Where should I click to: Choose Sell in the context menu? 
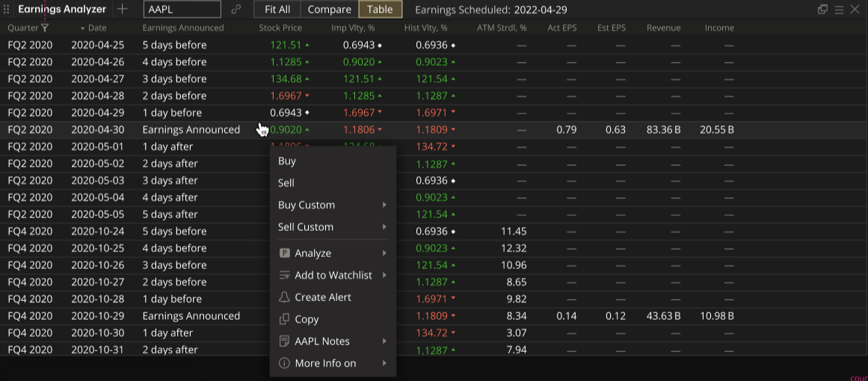click(x=286, y=183)
